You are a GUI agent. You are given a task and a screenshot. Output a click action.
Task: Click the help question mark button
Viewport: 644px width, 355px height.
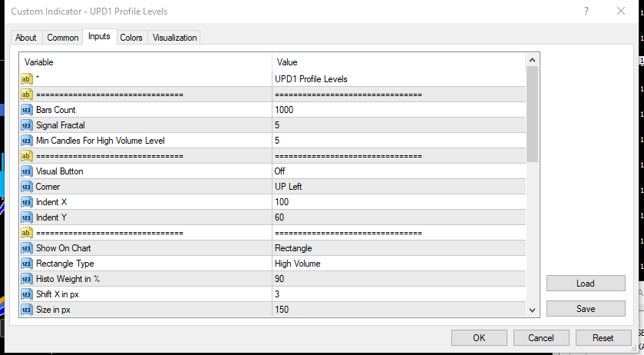(x=586, y=12)
